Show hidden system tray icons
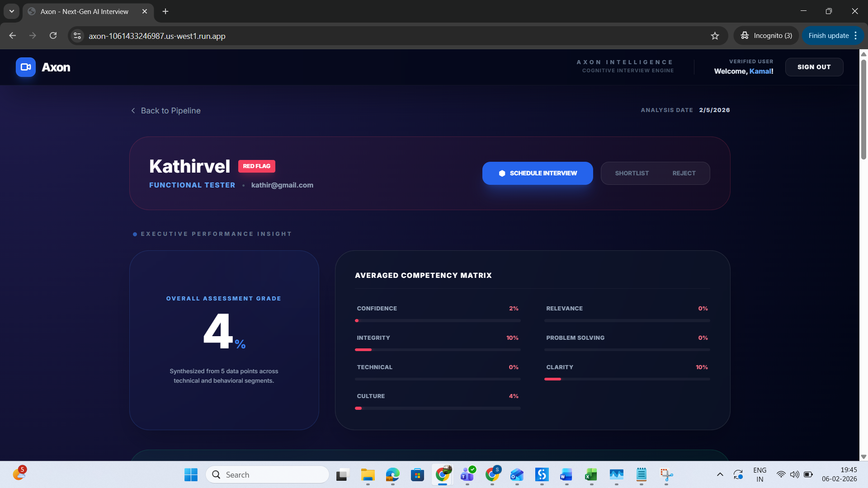 (720, 474)
